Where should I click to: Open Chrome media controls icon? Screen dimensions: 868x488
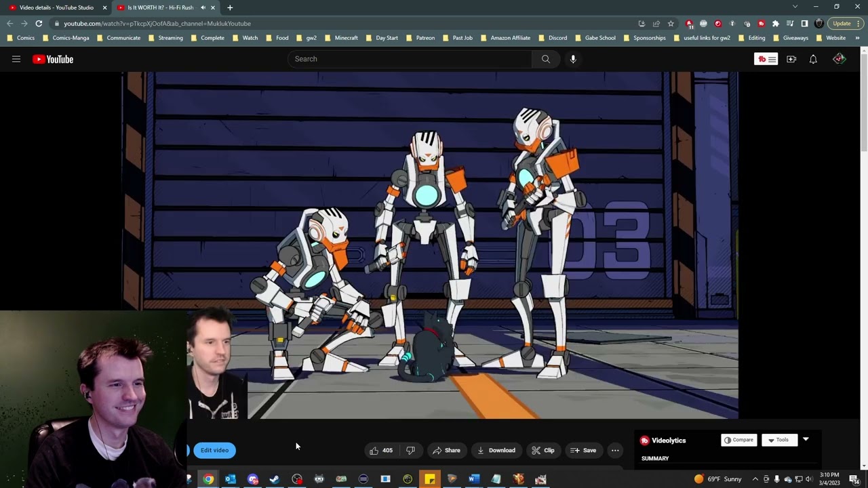click(790, 24)
